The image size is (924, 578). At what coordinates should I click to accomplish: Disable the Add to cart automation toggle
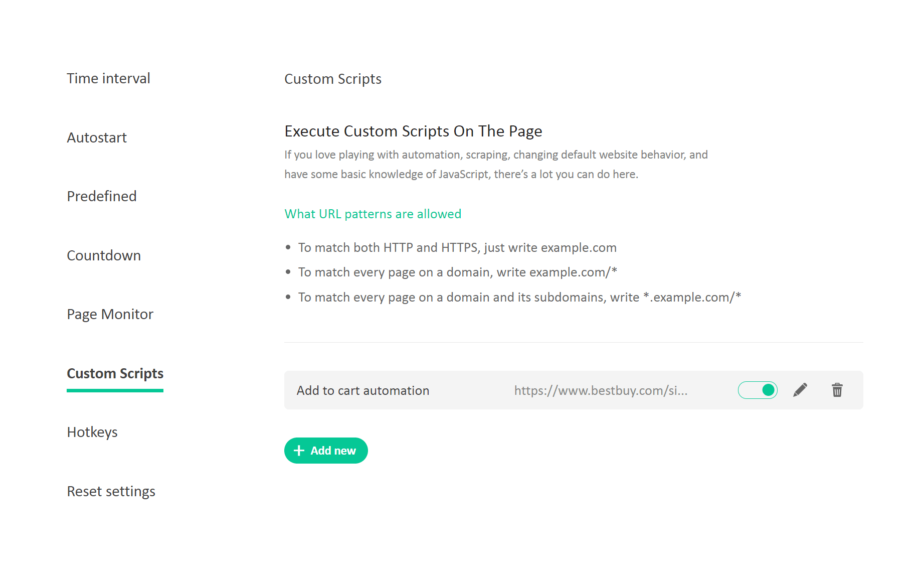click(x=758, y=390)
